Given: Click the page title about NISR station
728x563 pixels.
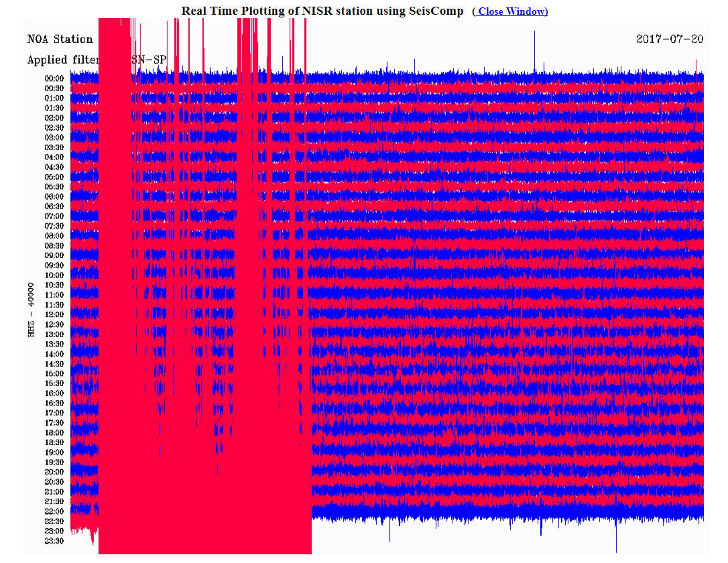Looking at the screenshot, I should pyautogui.click(x=322, y=11).
